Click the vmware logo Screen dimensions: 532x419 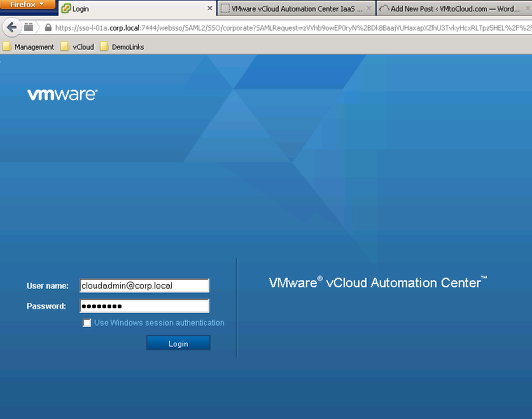(x=62, y=94)
